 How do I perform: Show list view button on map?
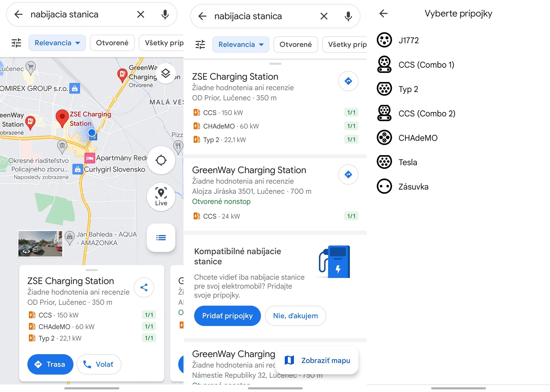point(161,238)
